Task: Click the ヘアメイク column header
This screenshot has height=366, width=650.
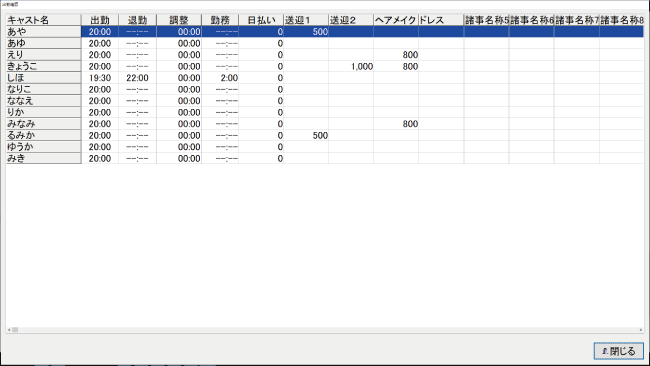Action: click(x=396, y=20)
